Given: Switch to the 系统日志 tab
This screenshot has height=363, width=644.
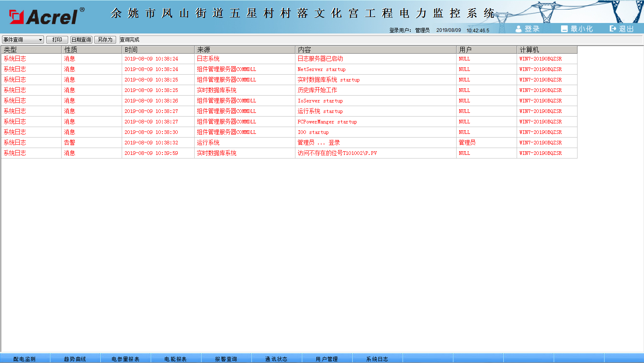Looking at the screenshot, I should [x=377, y=359].
